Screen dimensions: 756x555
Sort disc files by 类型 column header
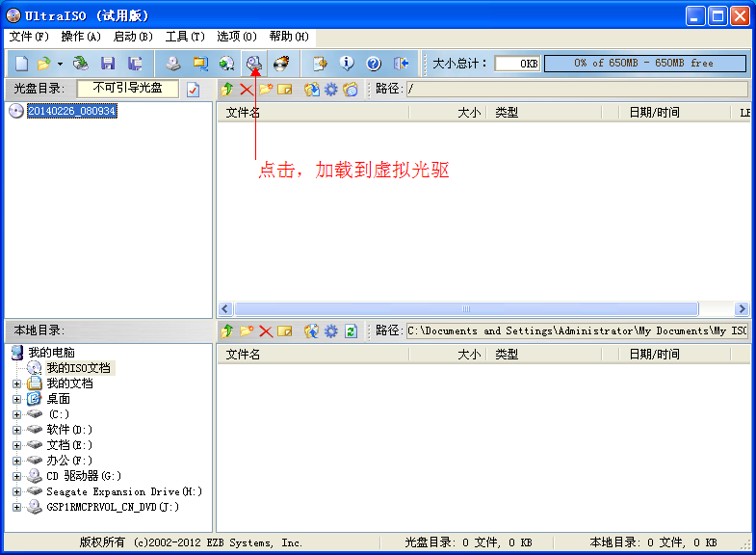(544, 113)
